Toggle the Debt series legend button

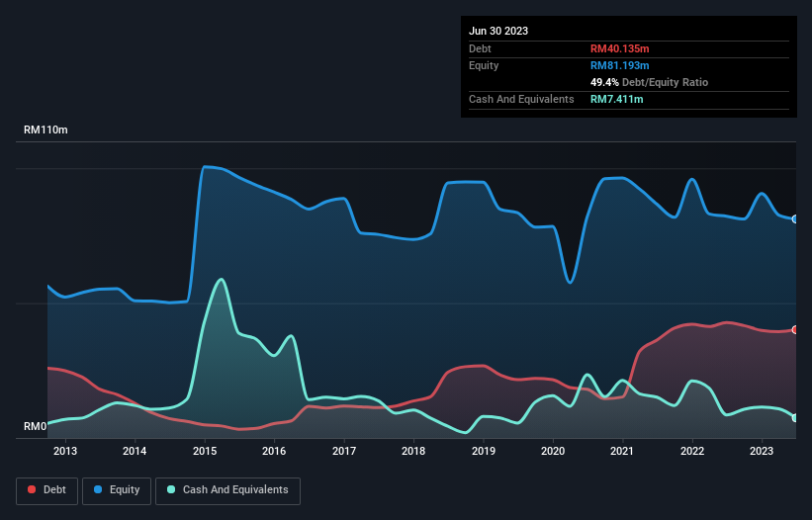pos(47,490)
